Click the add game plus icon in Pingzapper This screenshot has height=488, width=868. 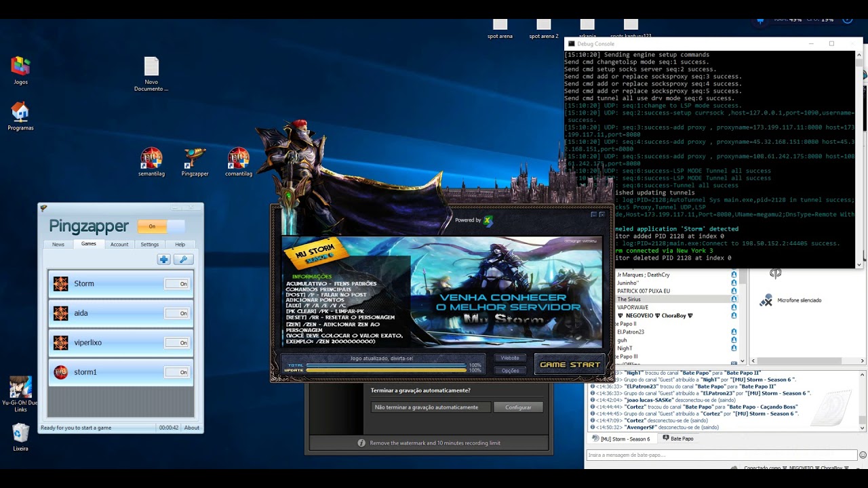(x=163, y=259)
